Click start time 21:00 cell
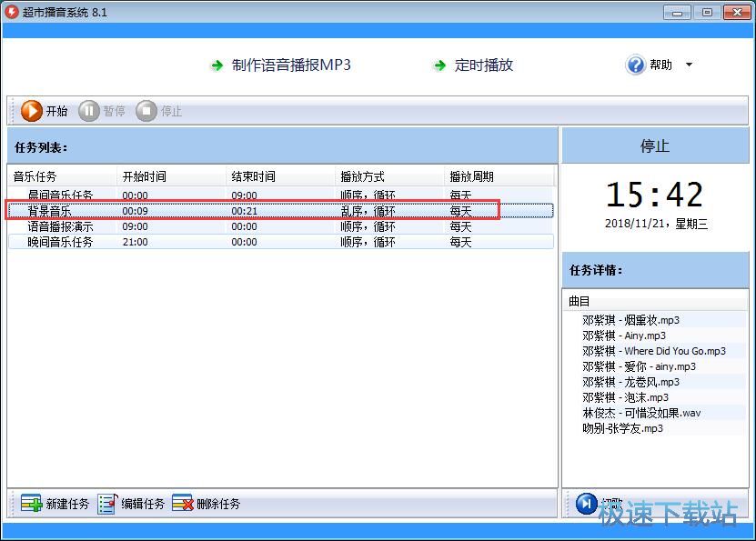The width and height of the screenshot is (756, 541). pos(135,242)
